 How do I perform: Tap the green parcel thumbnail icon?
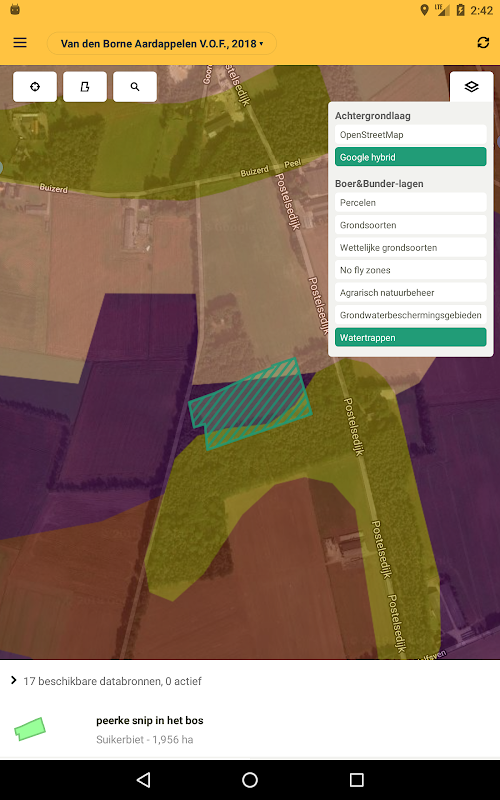(30, 729)
